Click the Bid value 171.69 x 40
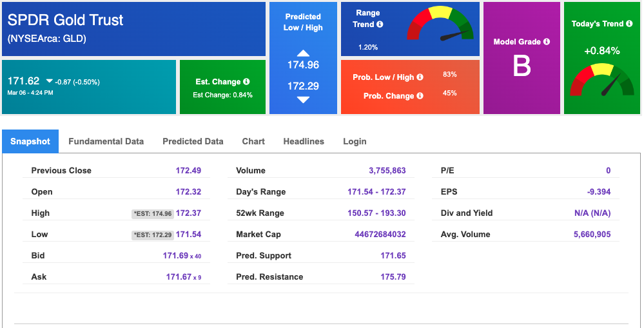This screenshot has width=644, height=328. click(x=182, y=256)
